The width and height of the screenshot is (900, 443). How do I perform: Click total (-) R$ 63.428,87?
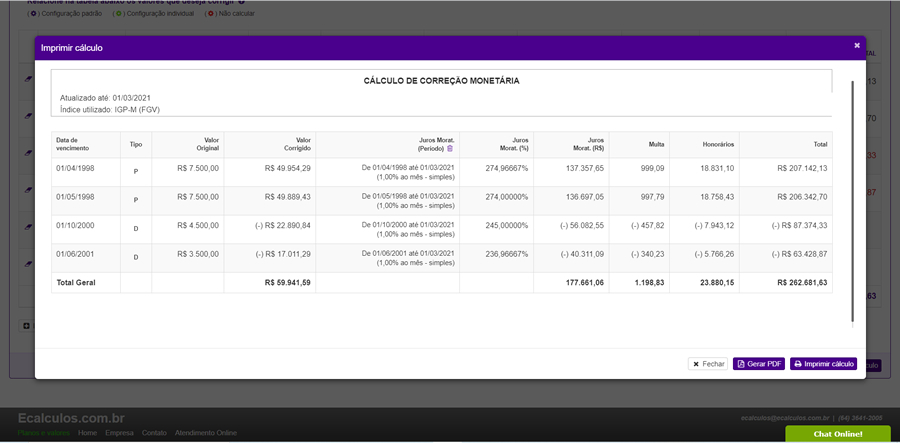(x=800, y=254)
